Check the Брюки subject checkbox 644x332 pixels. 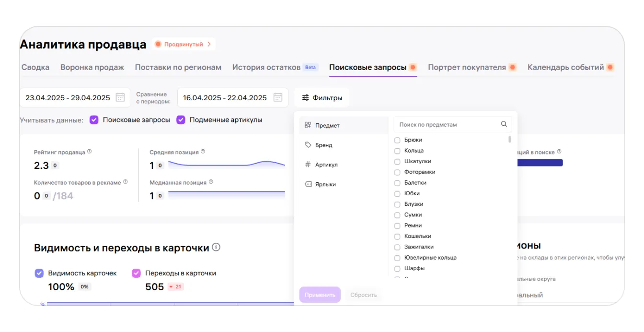coord(397,140)
